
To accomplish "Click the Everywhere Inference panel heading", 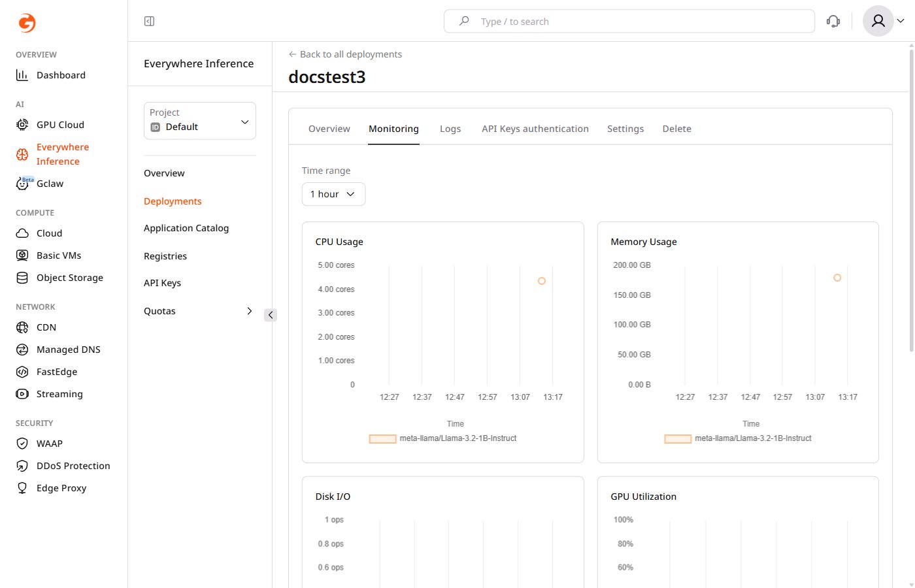I will tap(199, 63).
